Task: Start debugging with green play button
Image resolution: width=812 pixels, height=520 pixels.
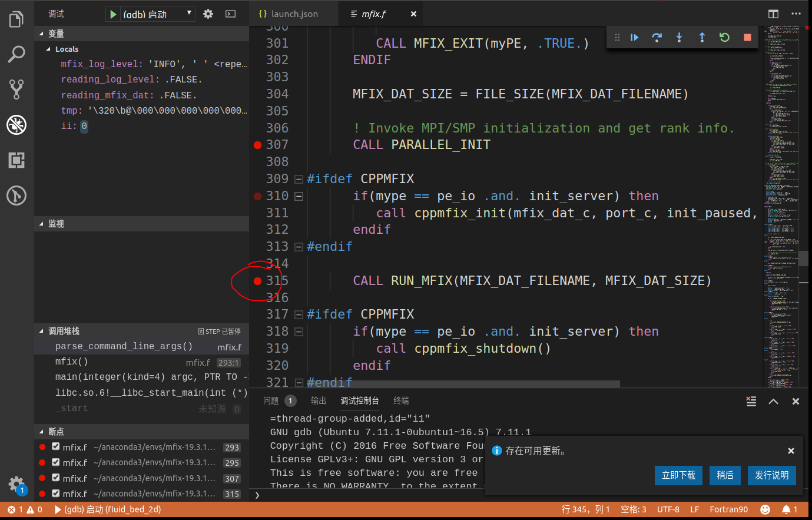Action: (x=113, y=14)
